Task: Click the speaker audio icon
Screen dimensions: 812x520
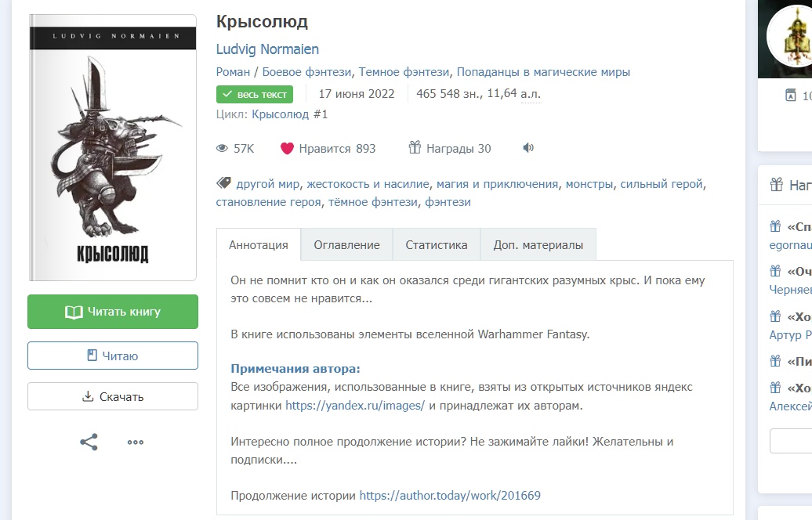Action: [528, 148]
